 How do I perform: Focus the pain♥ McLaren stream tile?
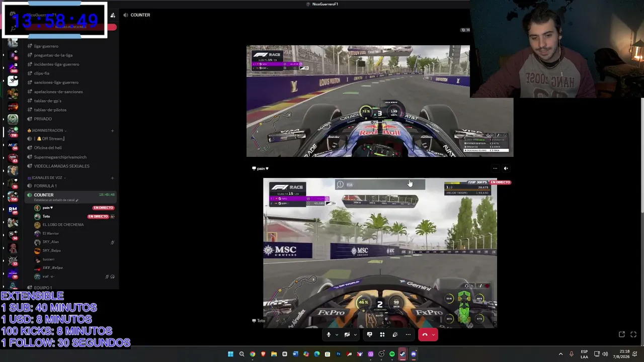pyautogui.click(x=380, y=253)
